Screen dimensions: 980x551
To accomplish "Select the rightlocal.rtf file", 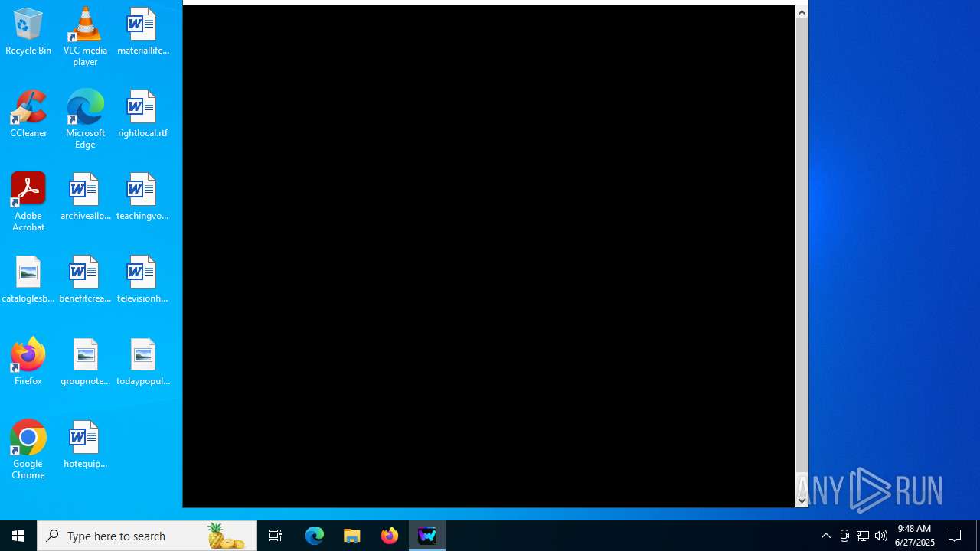I will coord(142,115).
